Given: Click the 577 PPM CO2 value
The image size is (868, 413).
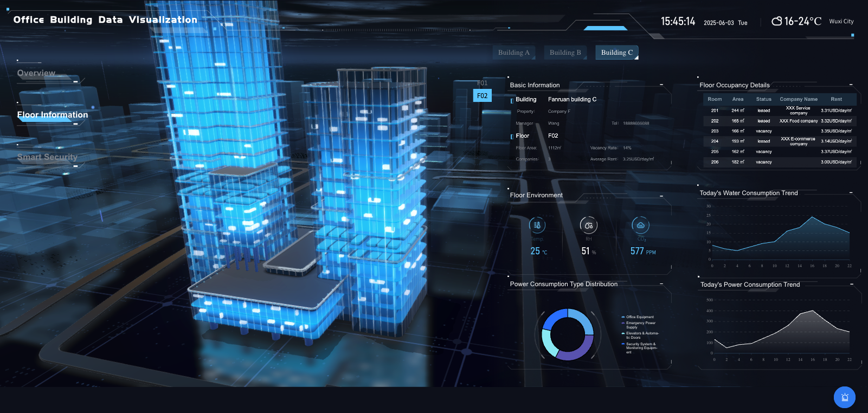Looking at the screenshot, I should pos(643,251).
